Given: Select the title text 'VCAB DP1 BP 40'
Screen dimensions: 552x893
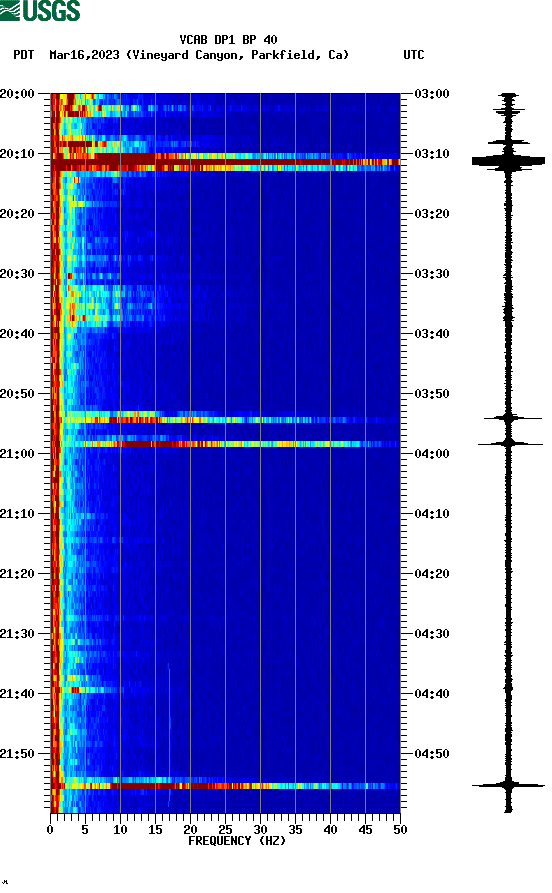Looking at the screenshot, I should [228, 40].
